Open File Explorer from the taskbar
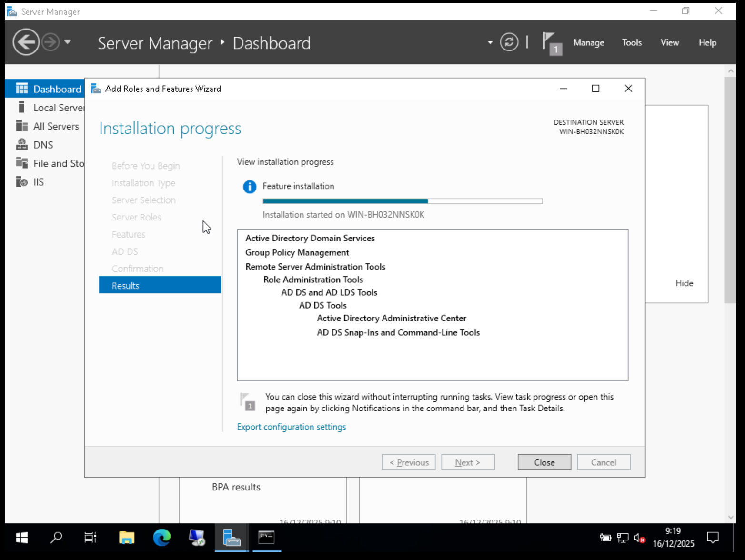 click(x=127, y=538)
